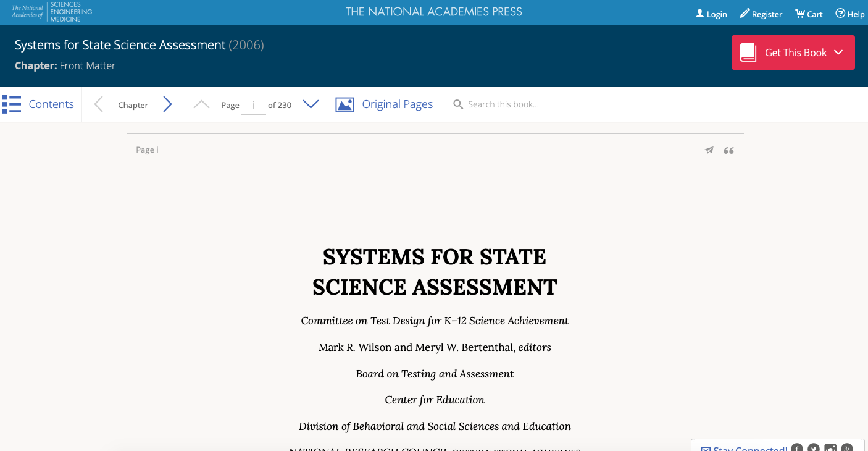Click the editors line 'Mark R. Wilson and Meryl W. Bertenthal'
Viewport: 868px width, 451px height.
point(417,347)
